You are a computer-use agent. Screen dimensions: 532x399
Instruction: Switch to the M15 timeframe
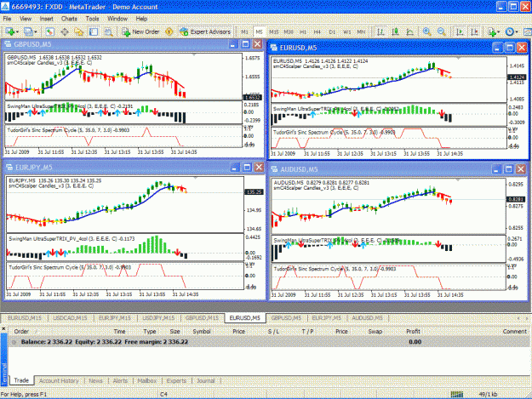[x=273, y=31]
